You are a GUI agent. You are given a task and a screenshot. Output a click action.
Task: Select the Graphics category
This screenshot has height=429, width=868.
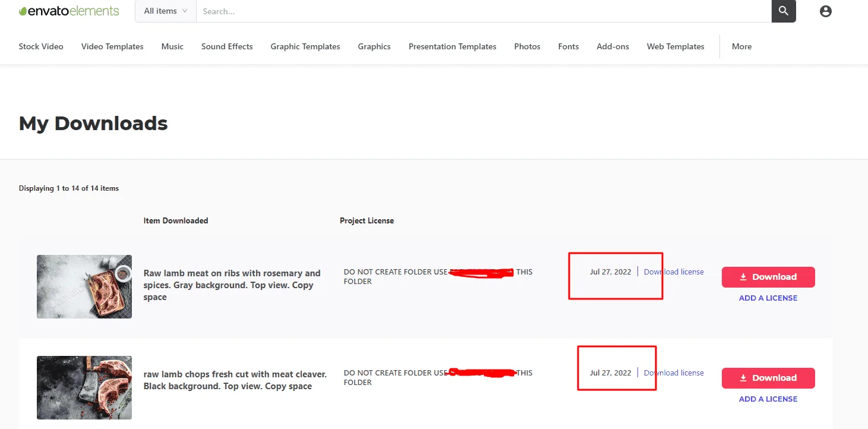coord(374,46)
